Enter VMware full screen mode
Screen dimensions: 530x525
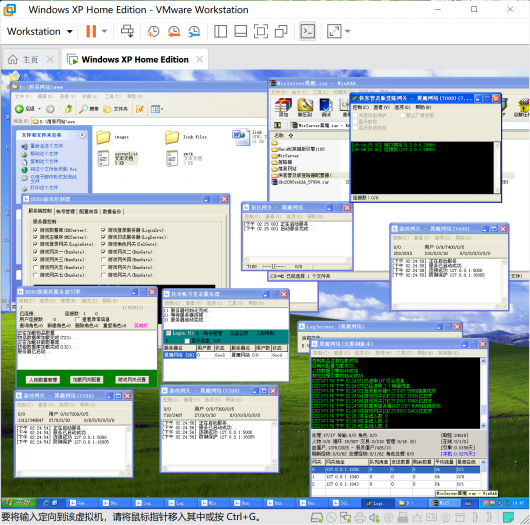click(x=261, y=31)
